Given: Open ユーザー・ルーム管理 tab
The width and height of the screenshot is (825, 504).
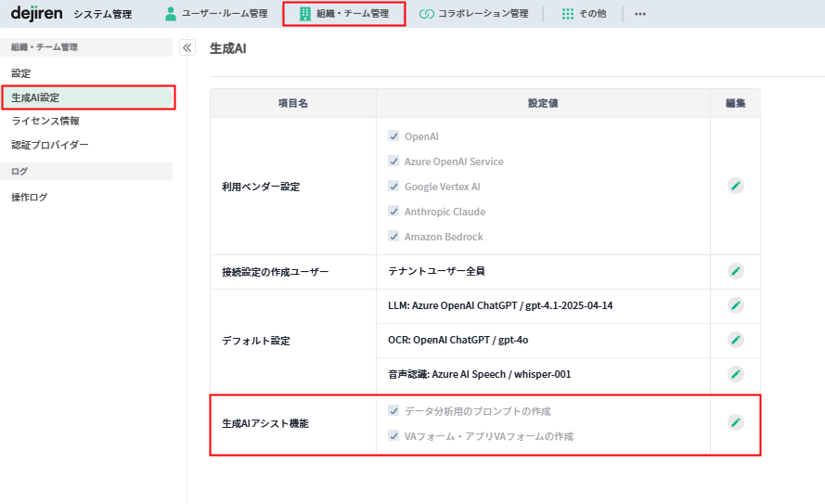Looking at the screenshot, I should click(x=215, y=14).
